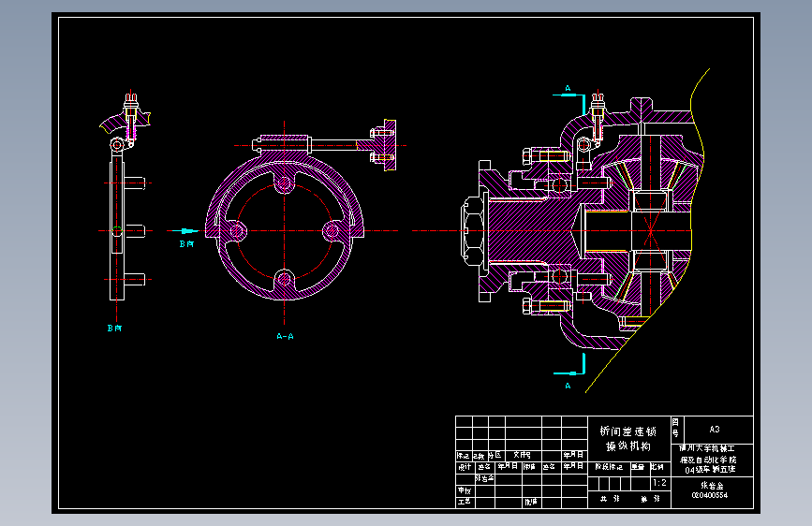Click the '审核' cell in title block
This screenshot has width=812, height=526.
tap(465, 490)
